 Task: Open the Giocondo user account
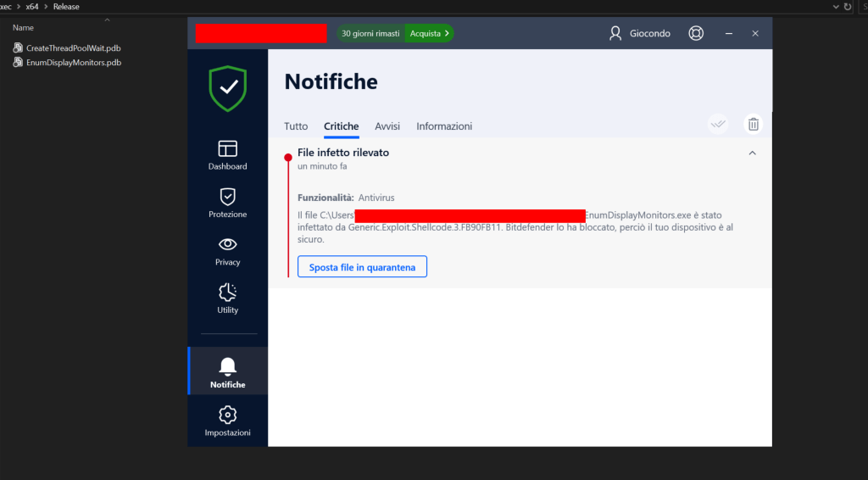(639, 33)
